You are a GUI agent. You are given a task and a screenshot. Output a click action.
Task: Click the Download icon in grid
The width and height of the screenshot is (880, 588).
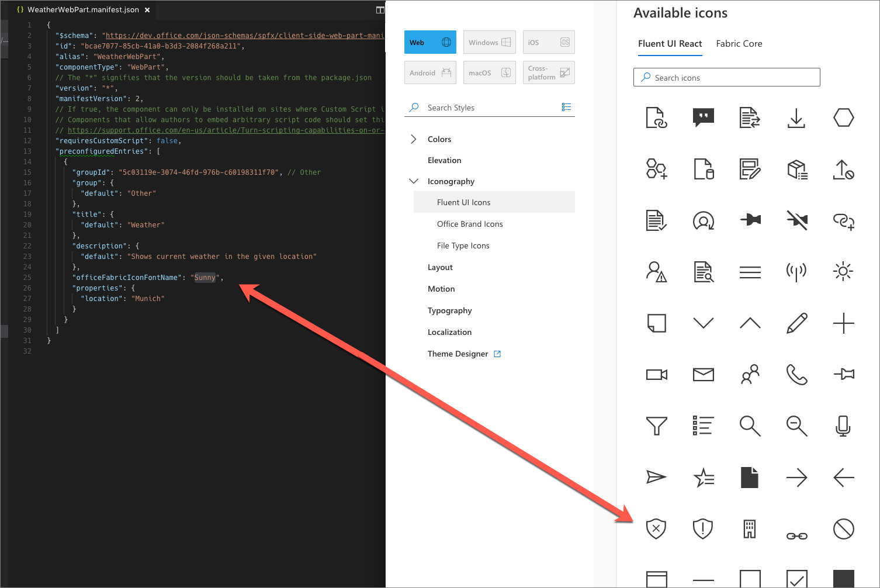[x=796, y=118]
